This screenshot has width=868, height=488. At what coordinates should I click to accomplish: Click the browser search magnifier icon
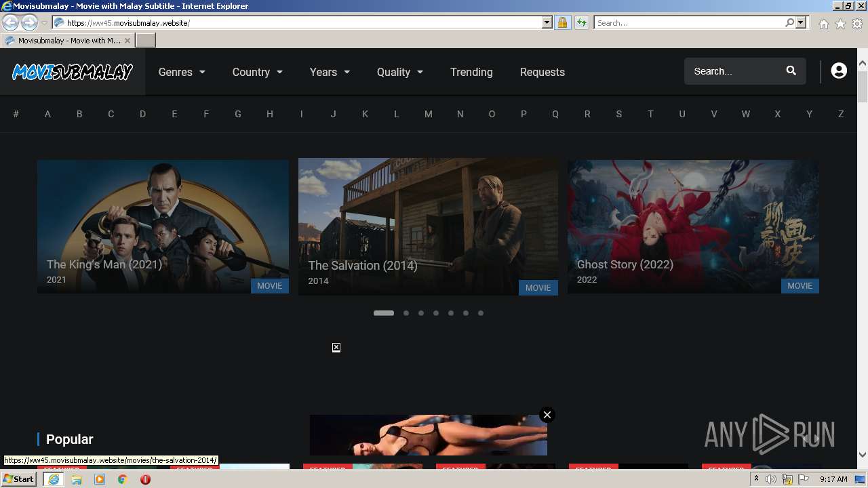[789, 22]
